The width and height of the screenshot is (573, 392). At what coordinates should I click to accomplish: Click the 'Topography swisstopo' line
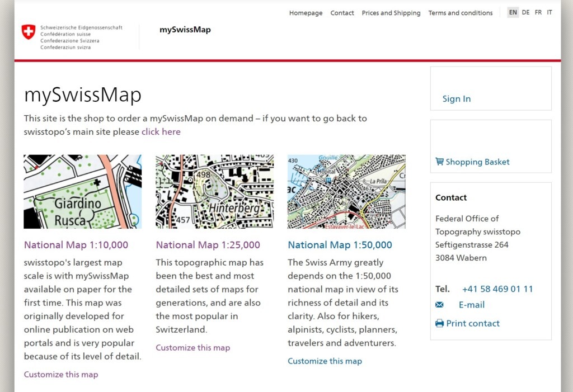(478, 232)
